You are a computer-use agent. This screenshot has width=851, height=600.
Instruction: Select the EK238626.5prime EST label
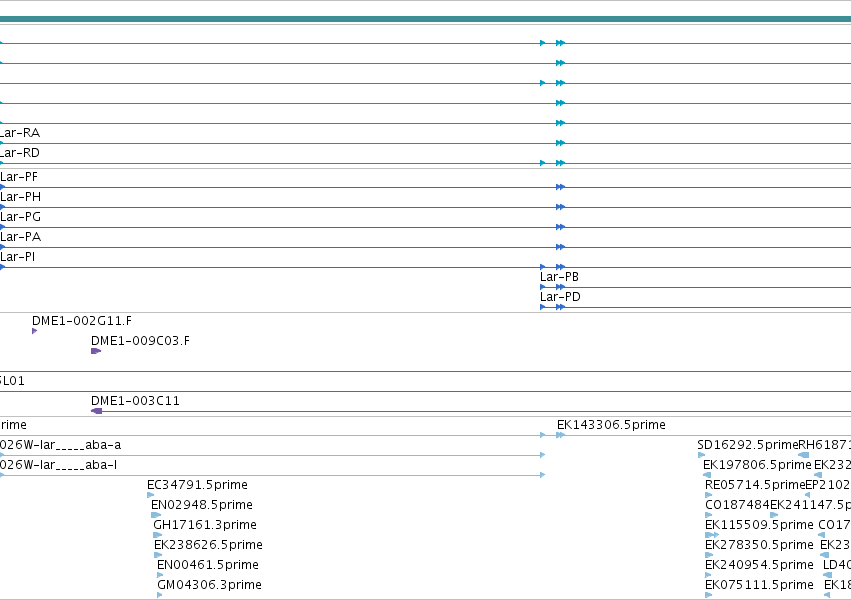coord(208,545)
